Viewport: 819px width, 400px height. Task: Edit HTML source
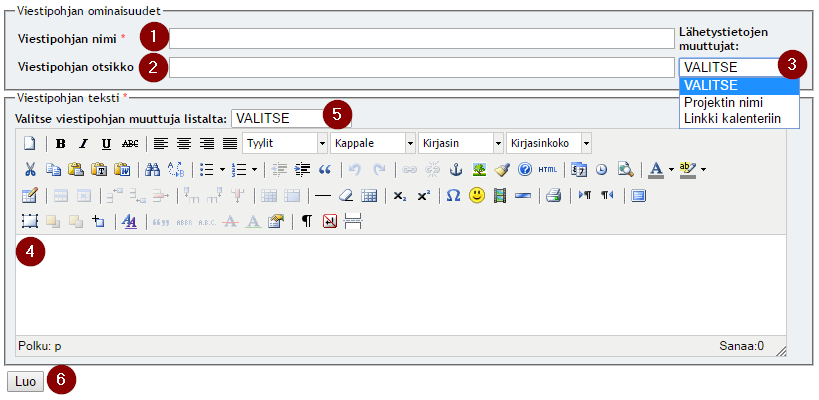pos(548,169)
